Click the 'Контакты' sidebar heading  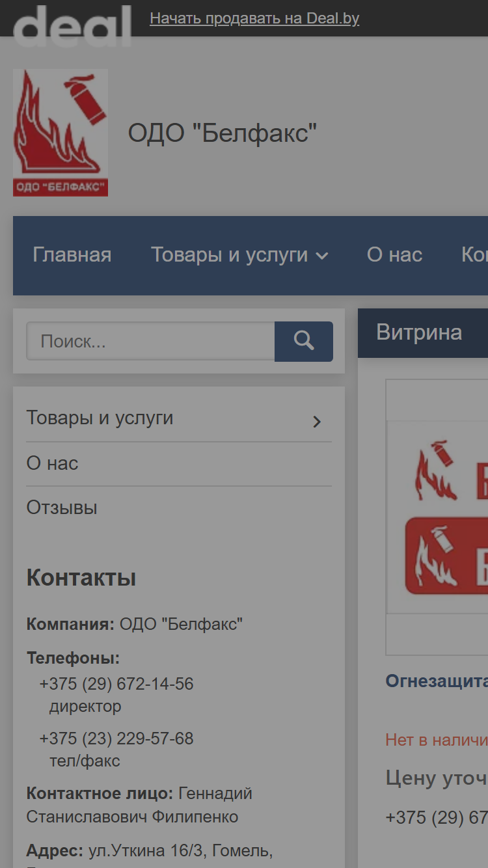coord(81,578)
